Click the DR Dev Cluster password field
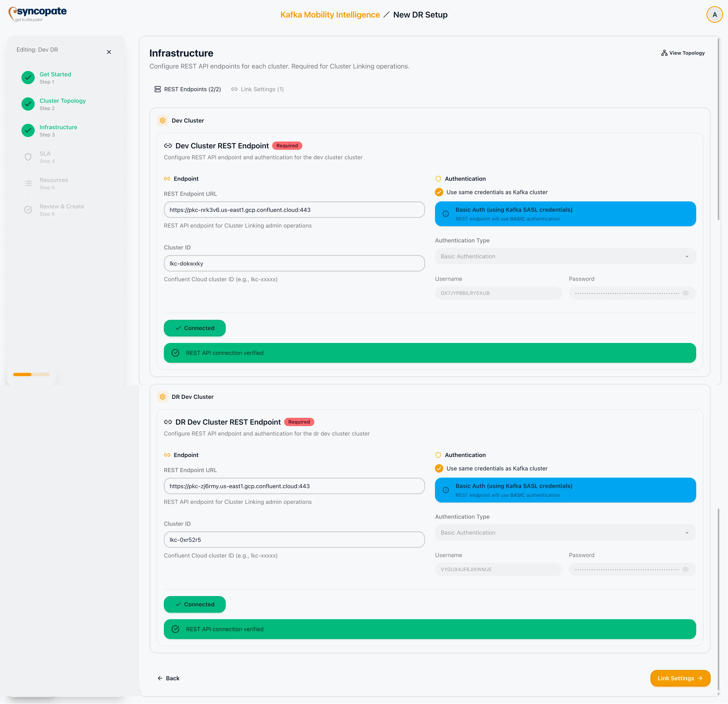728x704 pixels. (x=632, y=570)
